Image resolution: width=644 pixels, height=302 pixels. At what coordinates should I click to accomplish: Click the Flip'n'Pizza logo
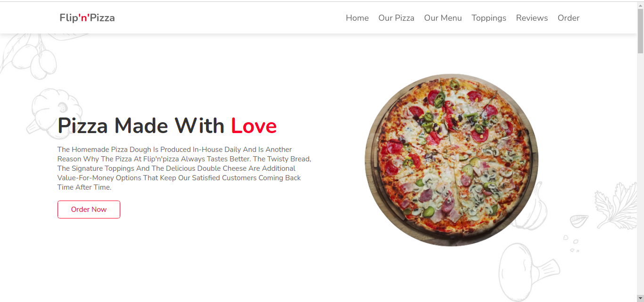87,18
